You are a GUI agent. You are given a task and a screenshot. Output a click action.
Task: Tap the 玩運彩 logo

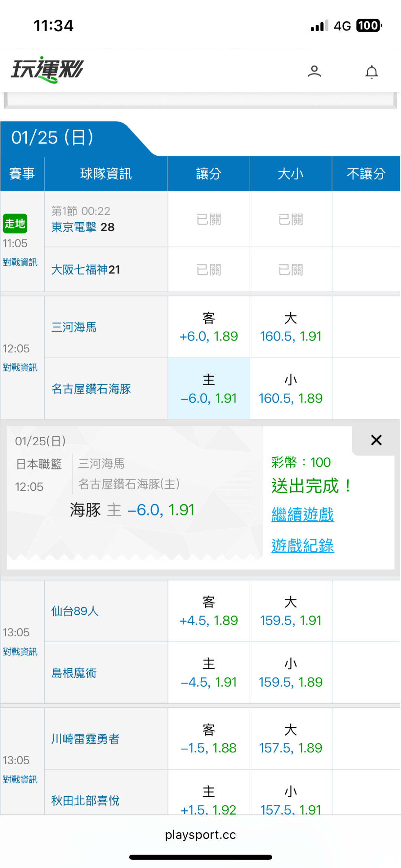pyautogui.click(x=48, y=69)
